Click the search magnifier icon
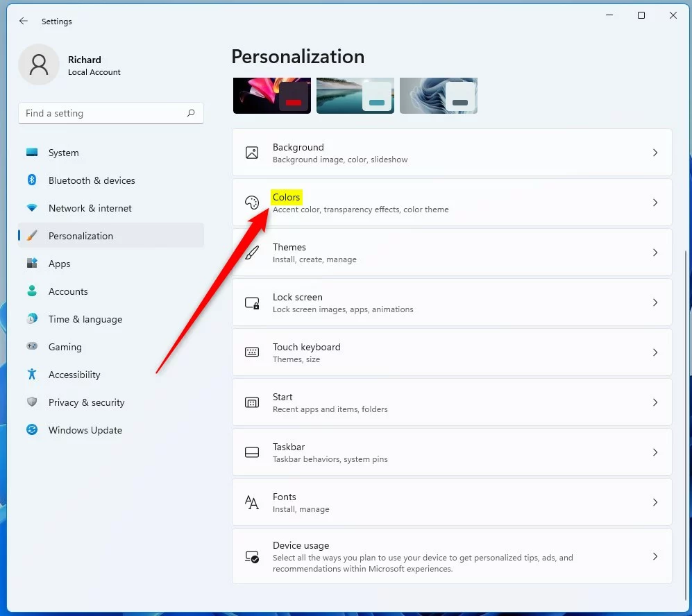Screen dimensions: 692x616 click(191, 113)
